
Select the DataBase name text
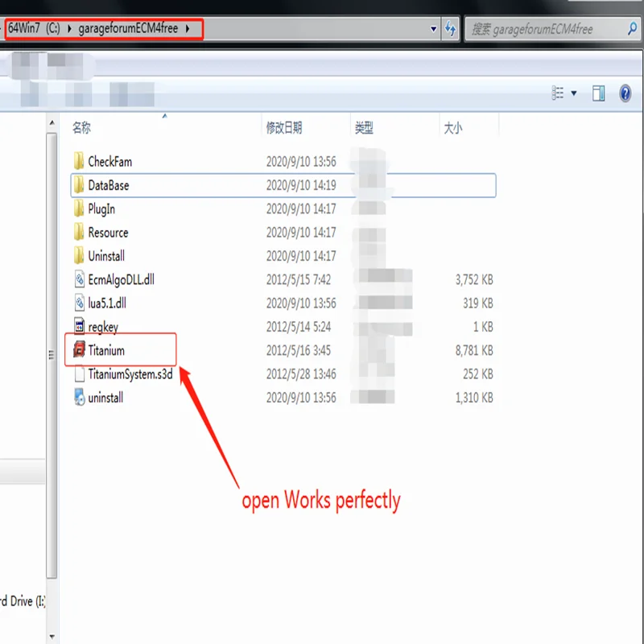coord(109,185)
